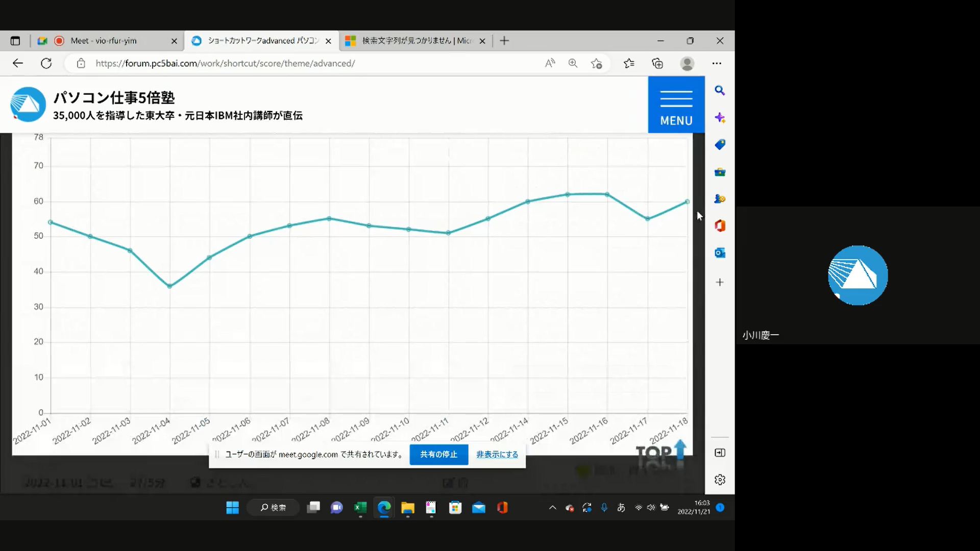Open the Discover sparkle icon in sidebar
Viewport: 980px width, 551px height.
pyautogui.click(x=720, y=118)
